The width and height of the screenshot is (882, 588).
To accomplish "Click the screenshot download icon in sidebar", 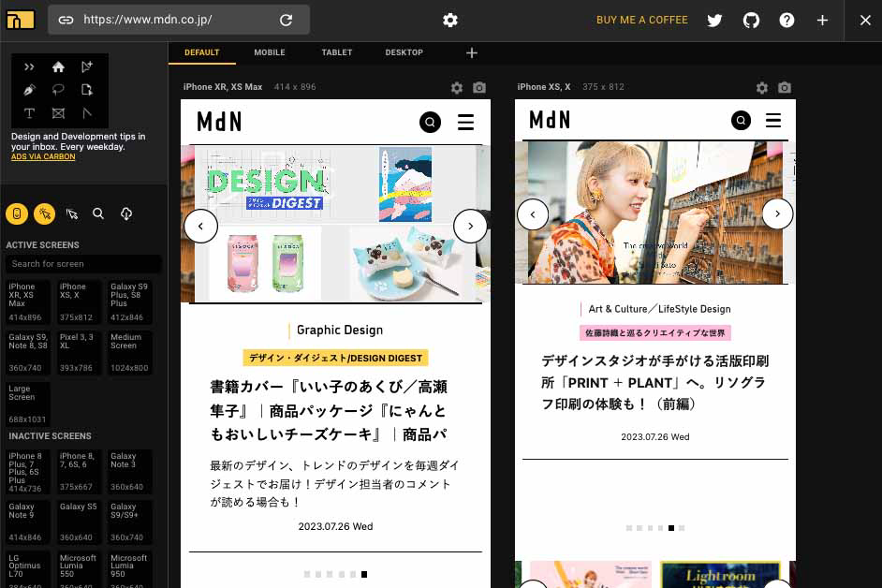I will tap(126, 213).
